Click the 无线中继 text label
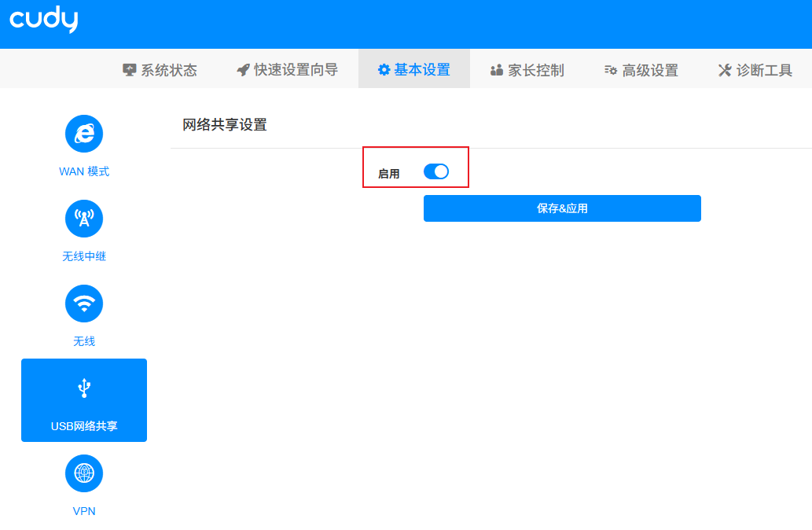The height and width of the screenshot is (530, 812). pos(84,256)
